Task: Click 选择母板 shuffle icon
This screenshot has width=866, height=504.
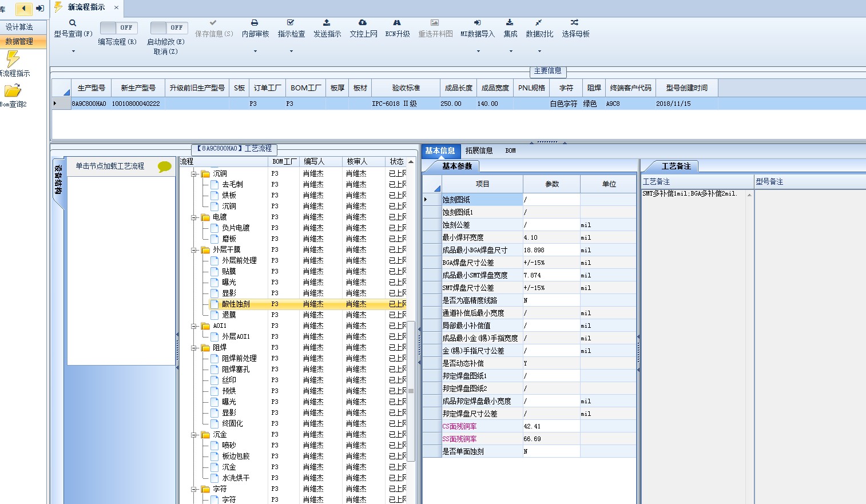Action: click(x=574, y=23)
